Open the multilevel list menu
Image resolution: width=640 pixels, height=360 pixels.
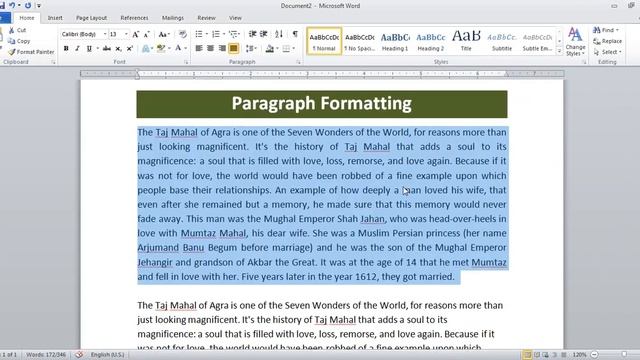pos(234,34)
